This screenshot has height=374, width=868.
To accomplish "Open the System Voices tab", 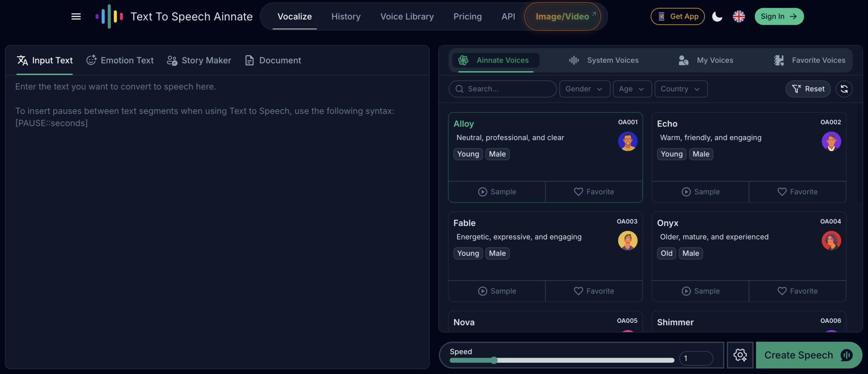I will point(604,60).
